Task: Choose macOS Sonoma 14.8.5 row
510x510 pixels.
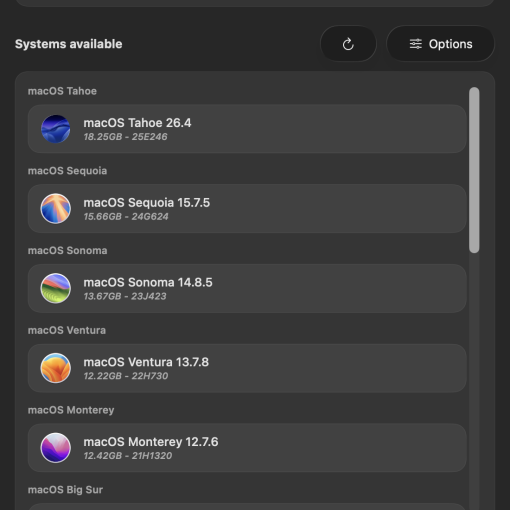Action: (247, 288)
